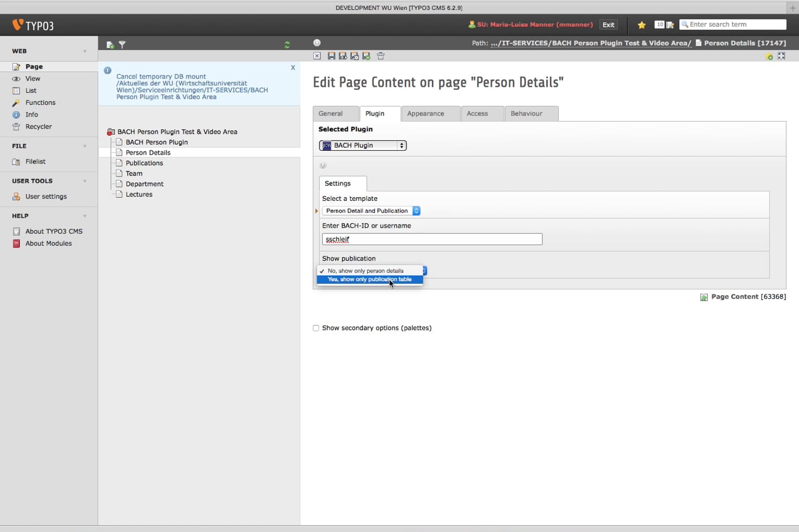799x532 pixels.
Task: Switch to the Plugin tab
Action: point(380,114)
